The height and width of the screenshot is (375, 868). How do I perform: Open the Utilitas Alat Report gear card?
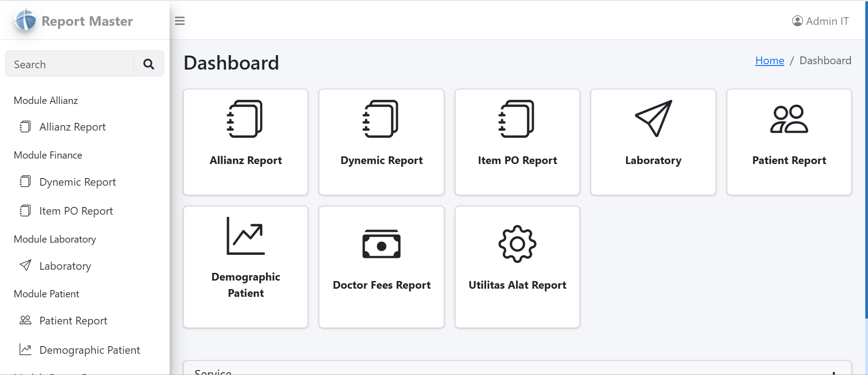[517, 267]
